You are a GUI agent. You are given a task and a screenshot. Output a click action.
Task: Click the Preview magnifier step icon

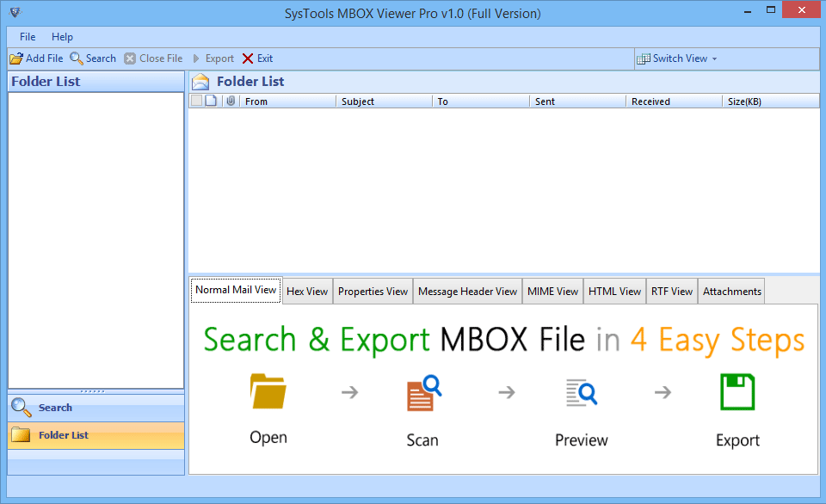582,393
